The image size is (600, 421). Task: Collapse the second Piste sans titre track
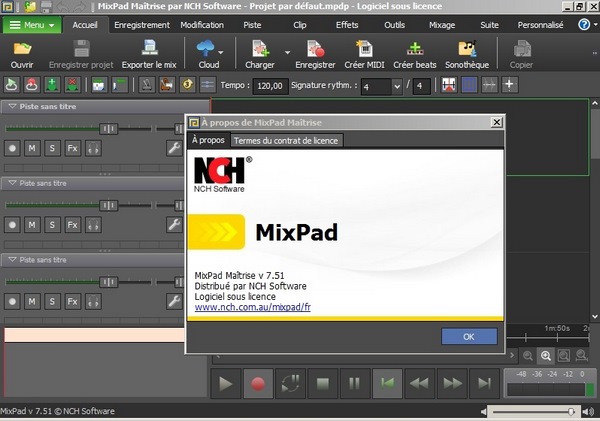pos(12,183)
